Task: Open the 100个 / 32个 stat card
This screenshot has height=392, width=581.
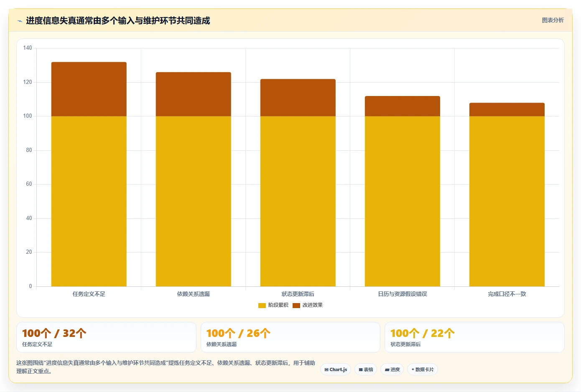Action: click(106, 337)
